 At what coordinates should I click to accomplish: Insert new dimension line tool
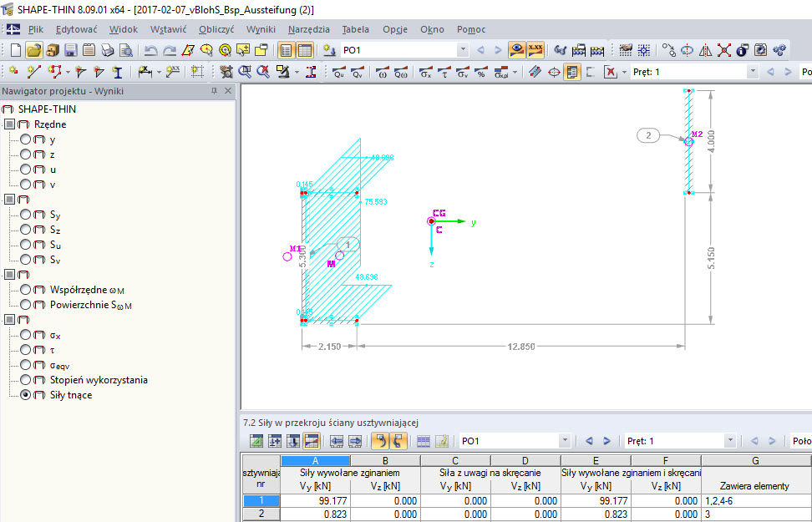tap(145, 72)
